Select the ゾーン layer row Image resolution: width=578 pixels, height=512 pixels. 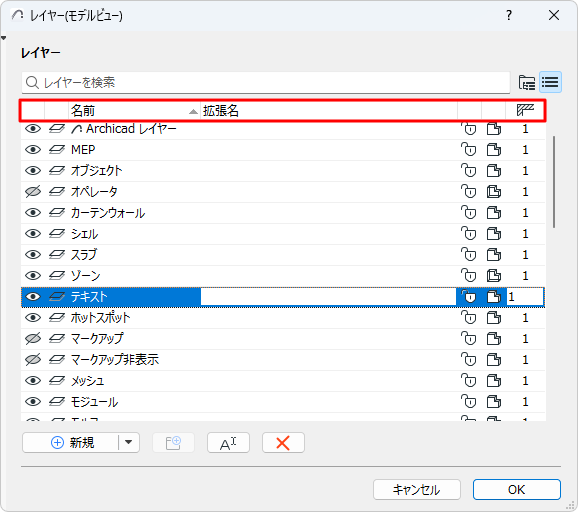[283, 276]
